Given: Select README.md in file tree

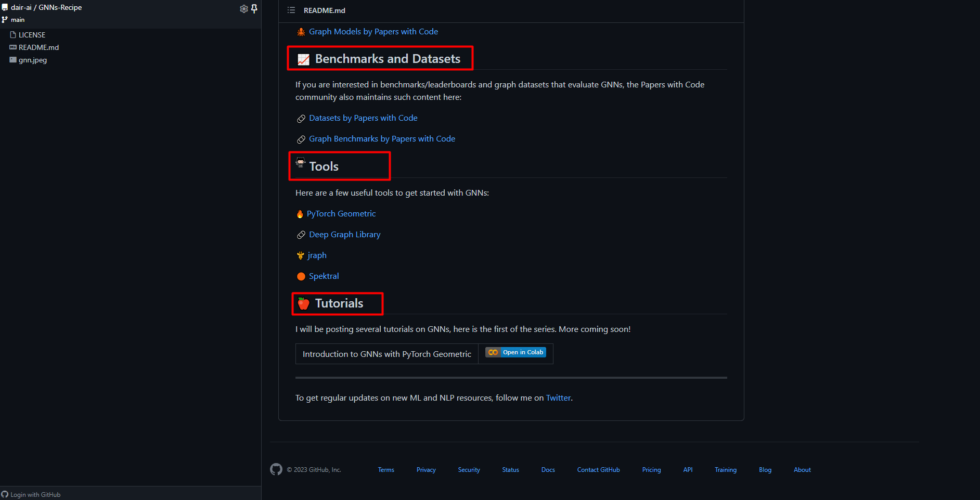Looking at the screenshot, I should pyautogui.click(x=38, y=47).
